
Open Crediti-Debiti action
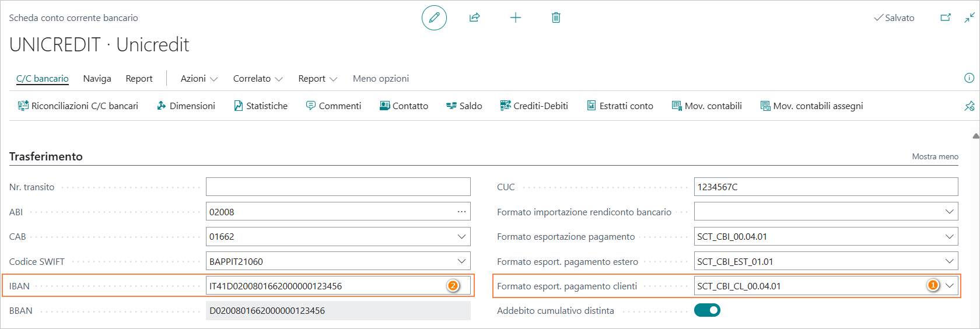pos(534,106)
